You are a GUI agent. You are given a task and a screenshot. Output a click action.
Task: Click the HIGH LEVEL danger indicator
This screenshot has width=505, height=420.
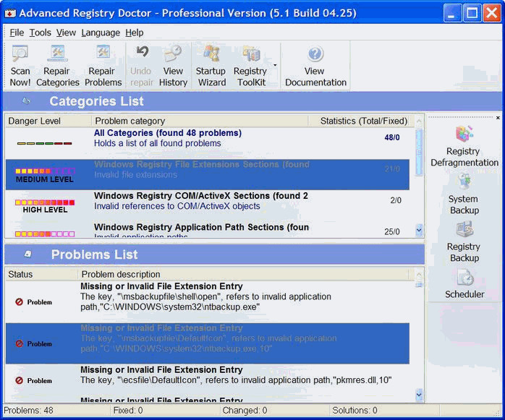tap(45, 205)
